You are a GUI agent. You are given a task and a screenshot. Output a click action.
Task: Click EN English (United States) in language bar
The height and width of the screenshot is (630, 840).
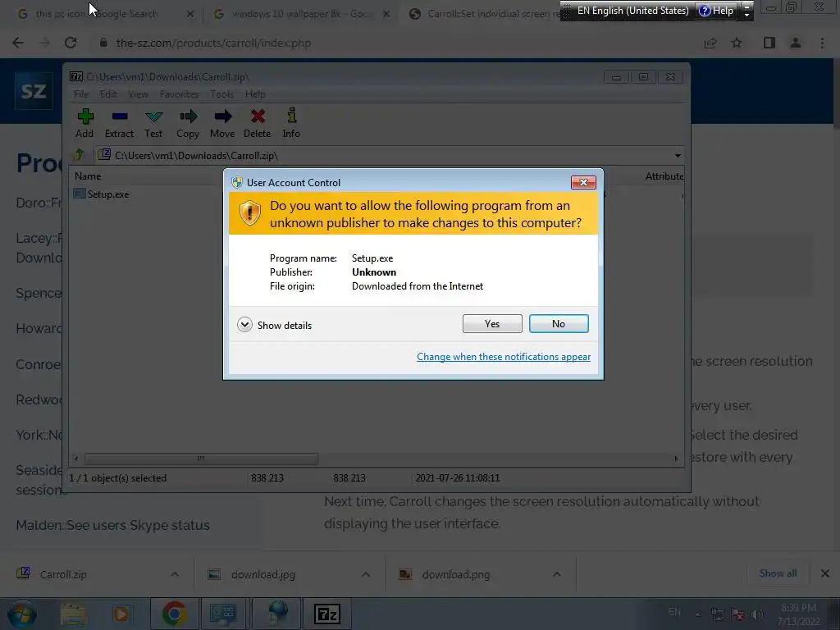point(632,11)
